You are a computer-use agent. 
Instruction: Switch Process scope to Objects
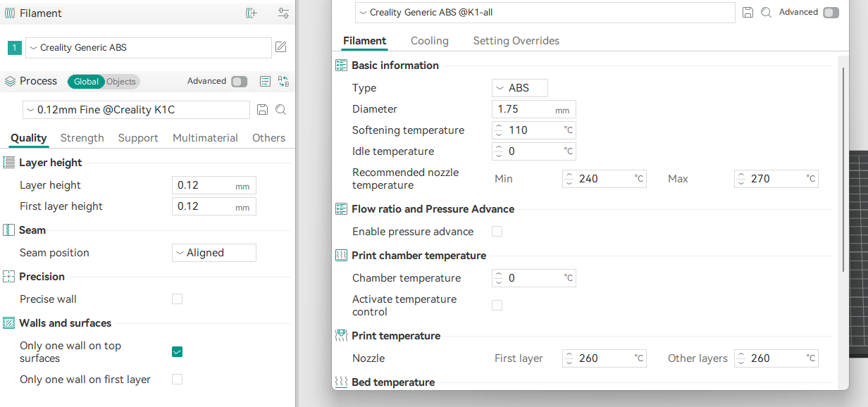121,82
